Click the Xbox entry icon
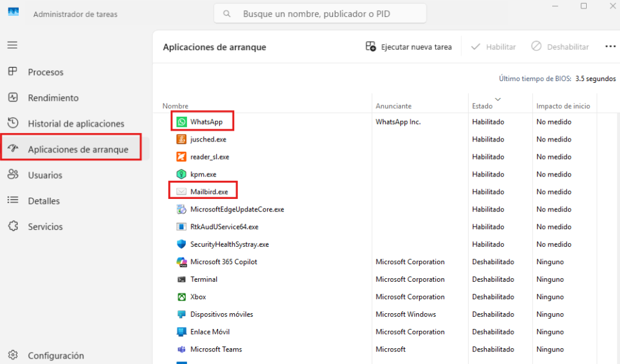This screenshot has height=364, width=620. (x=181, y=296)
